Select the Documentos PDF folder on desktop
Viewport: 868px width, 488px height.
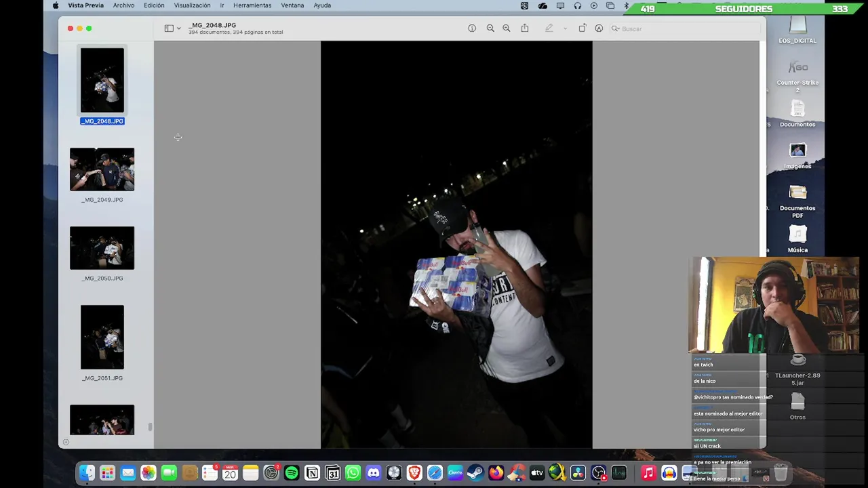[x=797, y=201]
